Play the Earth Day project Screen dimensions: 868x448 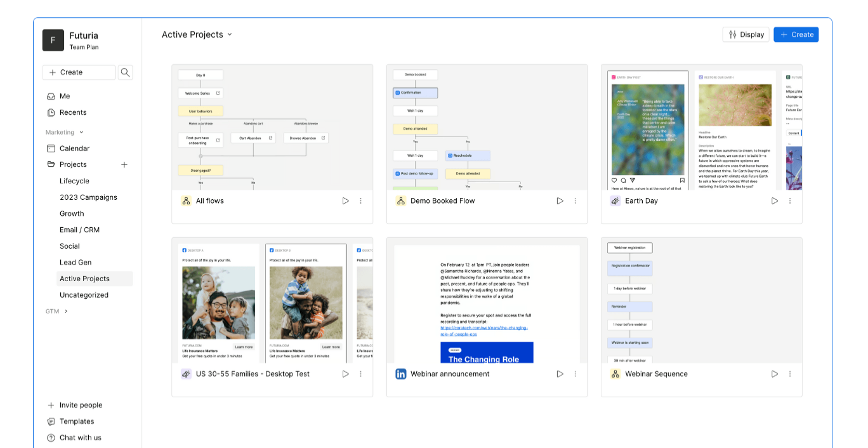coord(775,201)
